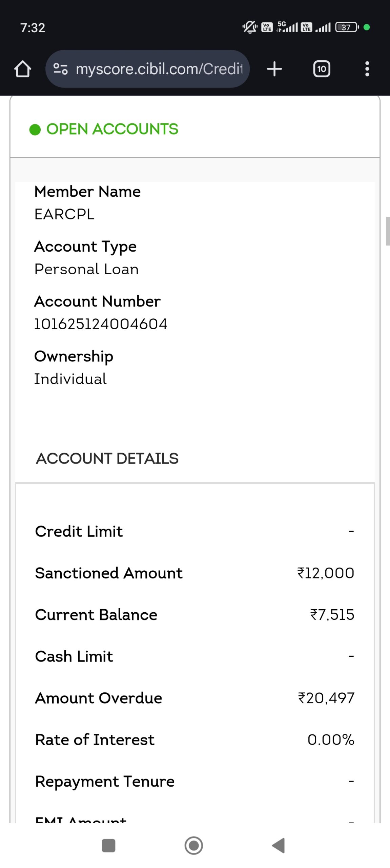
Task: Tap the Android recent apps square button
Action: pos(108,846)
